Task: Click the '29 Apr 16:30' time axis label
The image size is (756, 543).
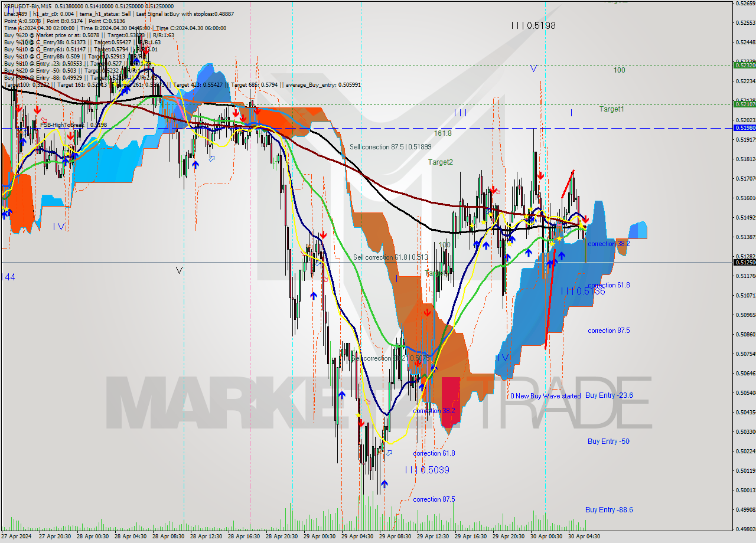Action: (471, 537)
